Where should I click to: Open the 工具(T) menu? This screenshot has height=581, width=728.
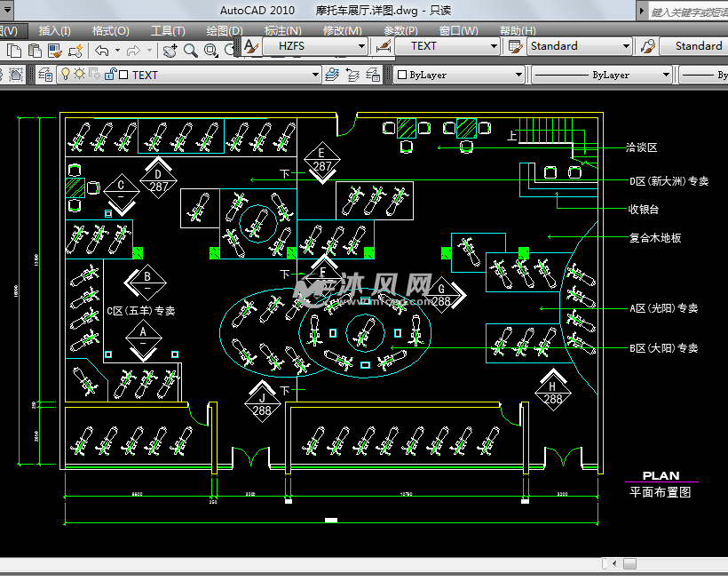tap(168, 31)
